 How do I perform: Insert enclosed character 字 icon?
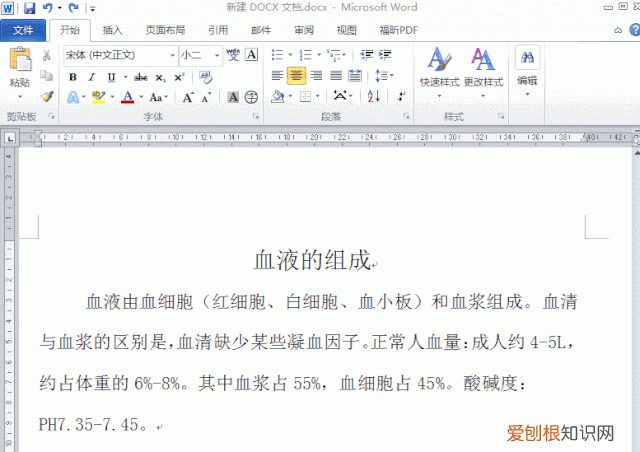click(251, 97)
